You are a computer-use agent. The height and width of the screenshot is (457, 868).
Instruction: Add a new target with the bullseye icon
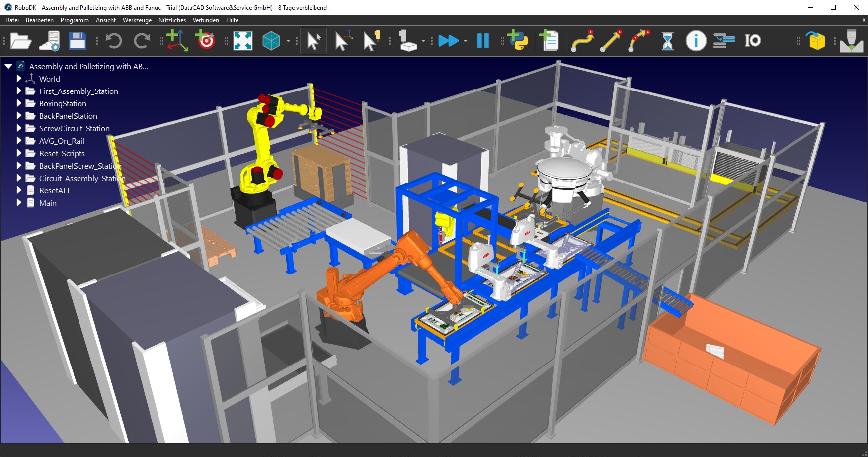205,41
